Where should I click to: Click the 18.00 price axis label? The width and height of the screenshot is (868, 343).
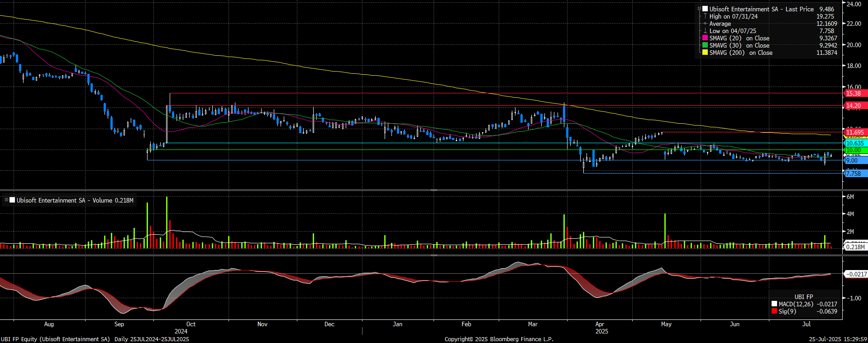point(854,66)
